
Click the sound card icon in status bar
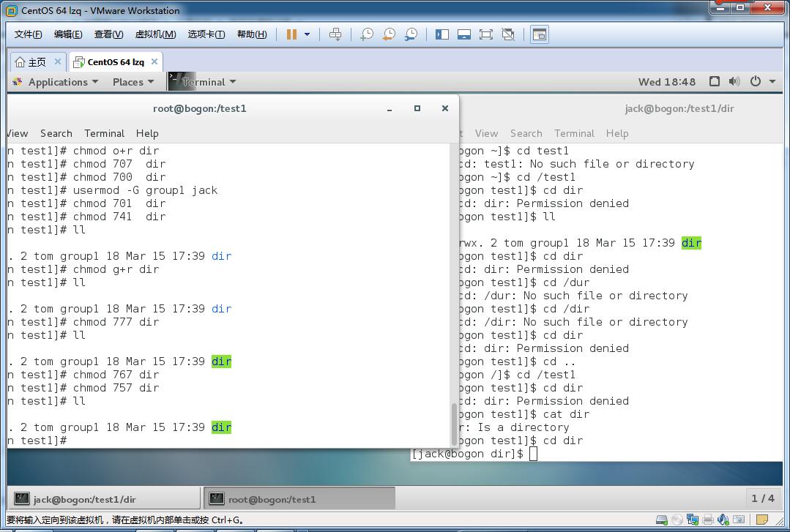point(723,520)
